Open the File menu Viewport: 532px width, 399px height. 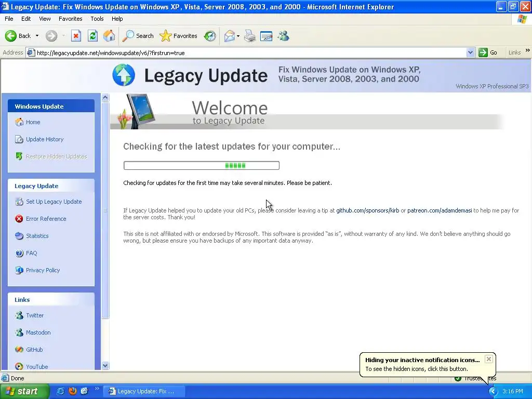pyautogui.click(x=9, y=19)
